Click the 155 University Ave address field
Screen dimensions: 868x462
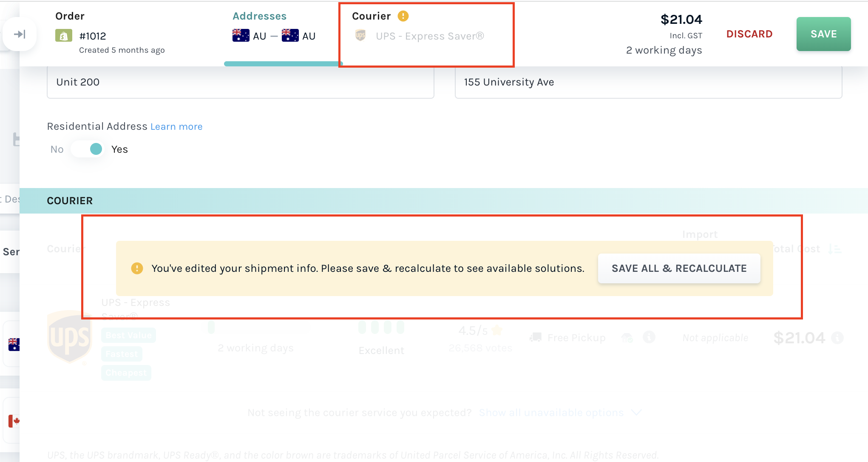point(595,82)
